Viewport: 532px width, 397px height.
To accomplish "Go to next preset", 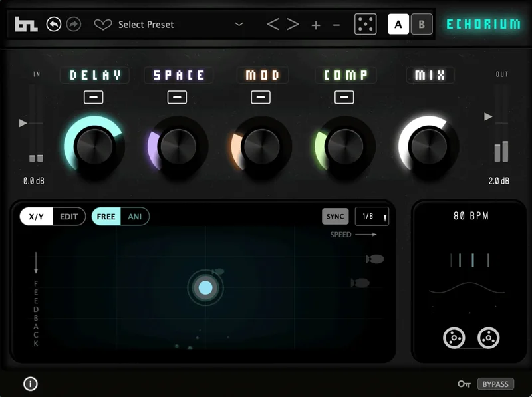I will tap(293, 25).
